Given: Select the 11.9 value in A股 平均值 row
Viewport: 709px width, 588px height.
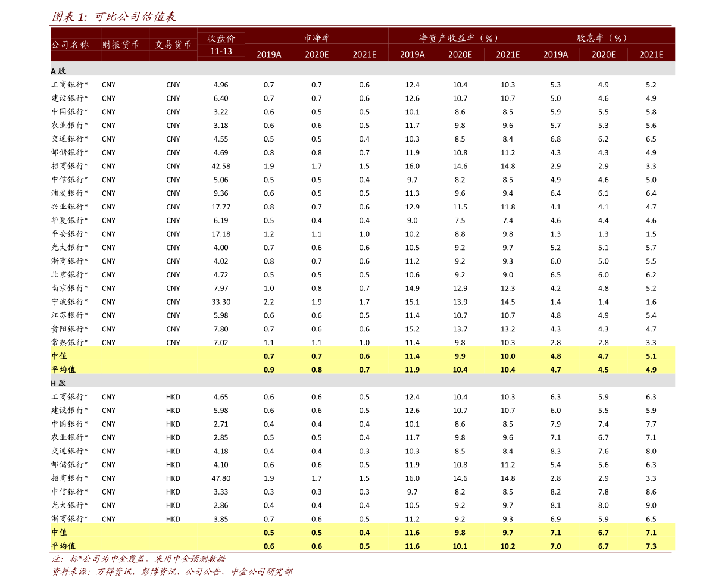Looking at the screenshot, I should (x=412, y=370).
